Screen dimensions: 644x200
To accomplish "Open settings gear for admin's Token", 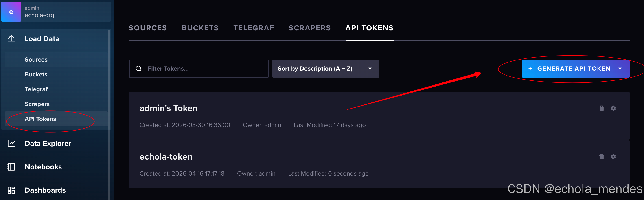I will [x=613, y=108].
